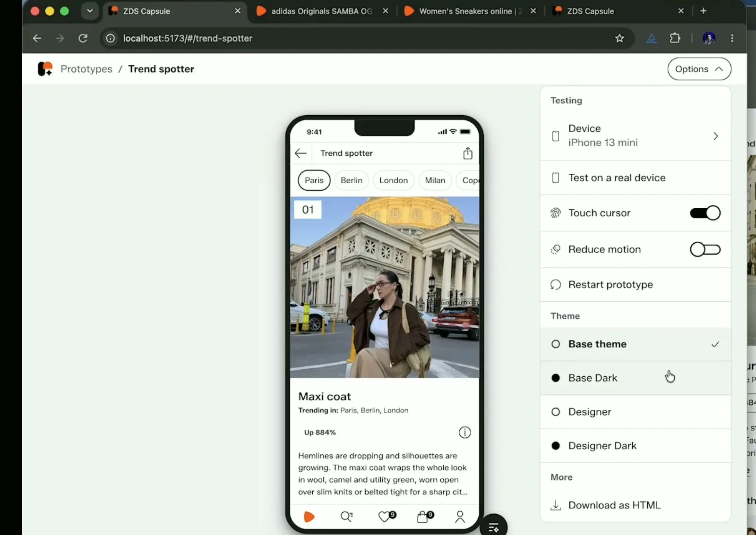This screenshot has width=756, height=535.
Task: Switch to the Women's Sneakers online tab
Action: [x=470, y=11]
